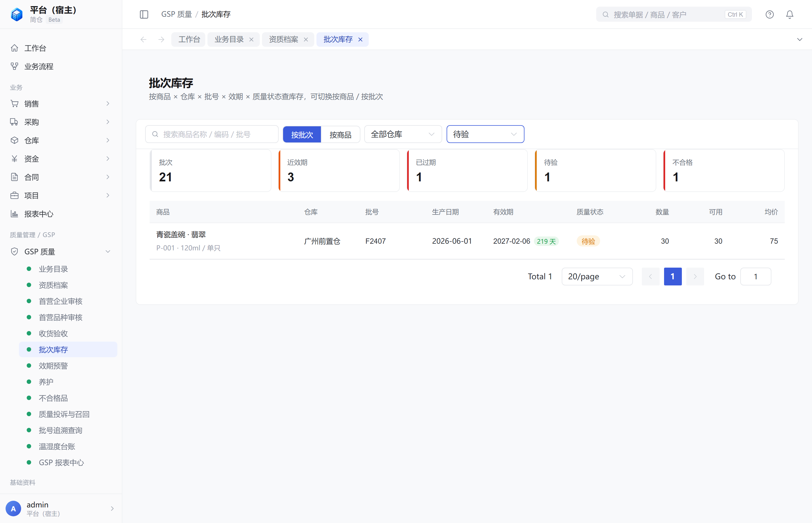Click the 近效期 summary card

[339, 171]
